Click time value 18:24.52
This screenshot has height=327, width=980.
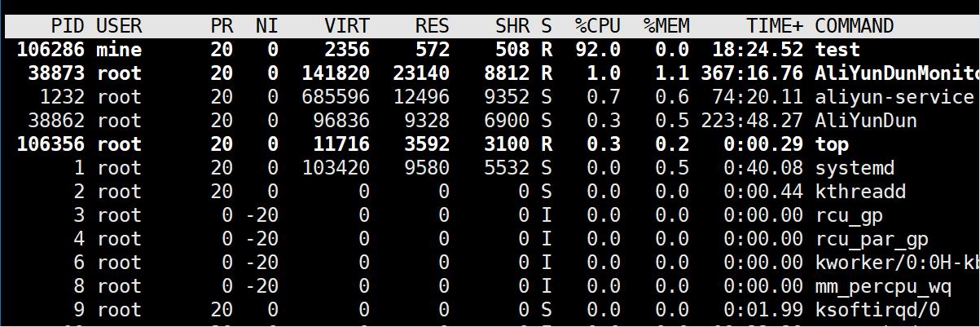(757, 50)
